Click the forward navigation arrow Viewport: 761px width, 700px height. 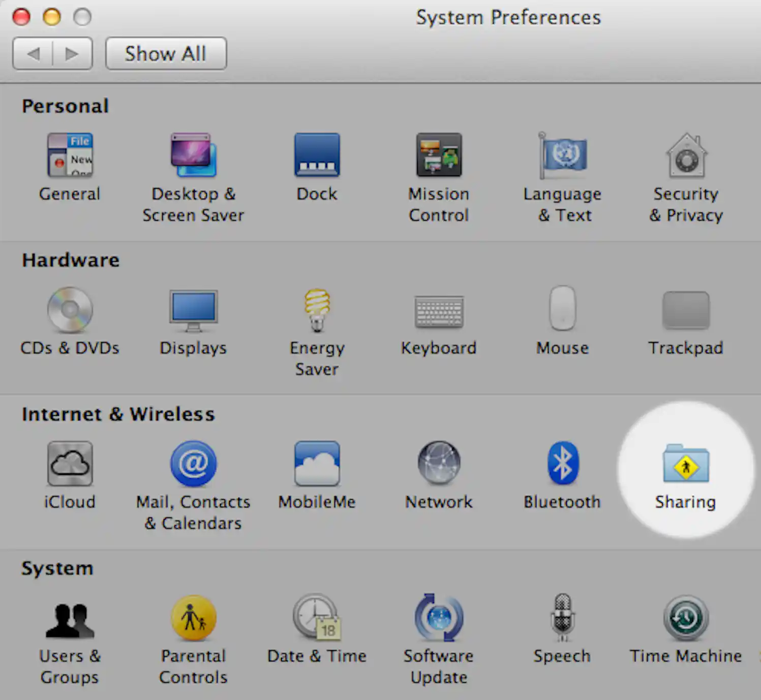(x=71, y=53)
